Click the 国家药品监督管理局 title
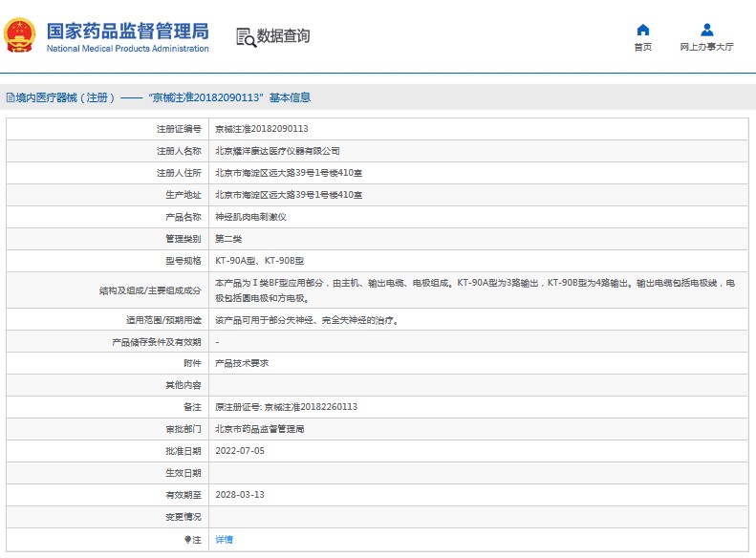Viewport: 756px width, 558px height. point(128,31)
